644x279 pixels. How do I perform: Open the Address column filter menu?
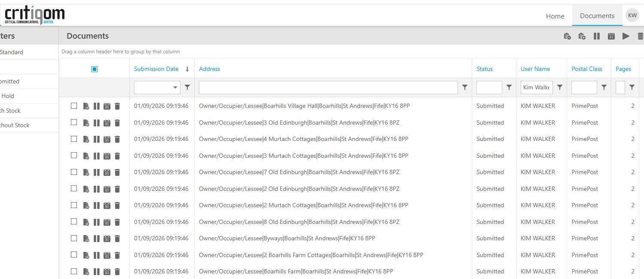[465, 87]
